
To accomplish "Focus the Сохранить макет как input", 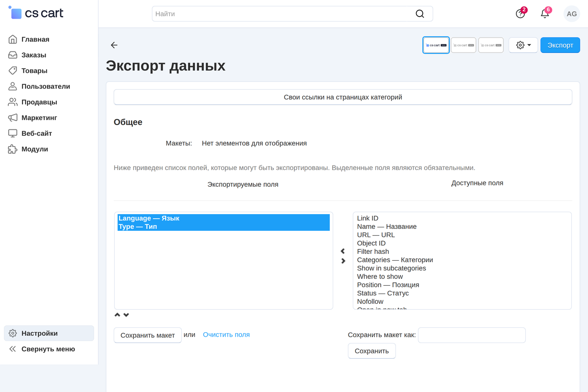I will coord(472,335).
